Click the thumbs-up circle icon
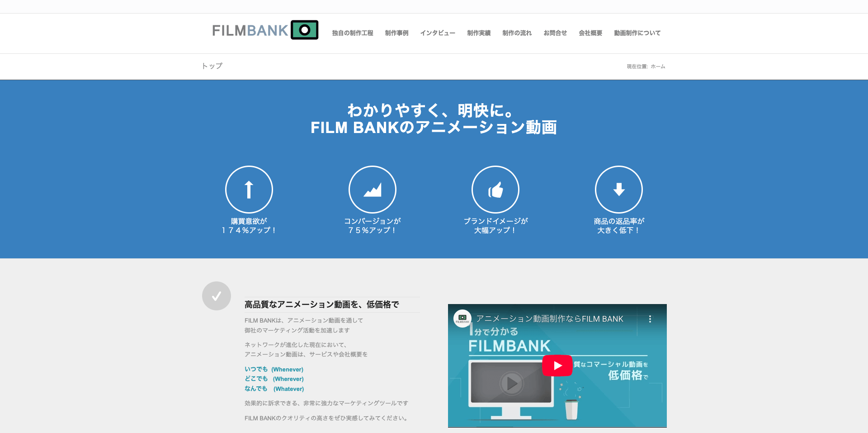 point(495,190)
